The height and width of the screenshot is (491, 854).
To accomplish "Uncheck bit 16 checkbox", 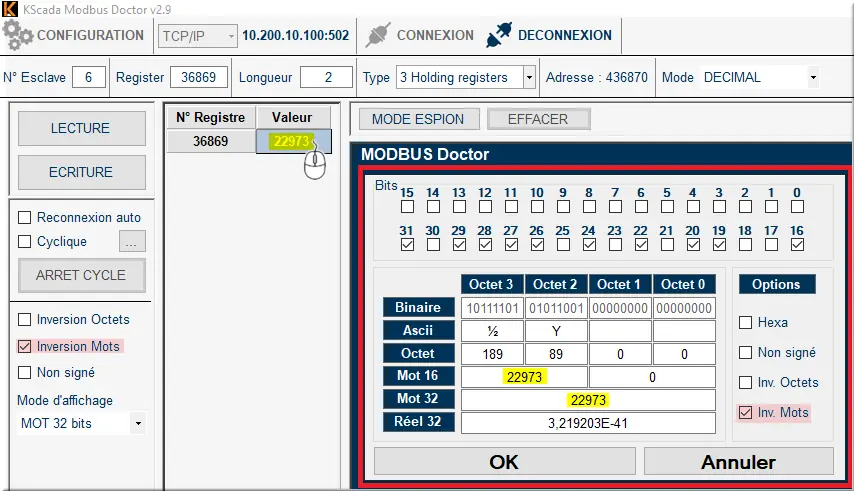I will pyautogui.click(x=797, y=245).
